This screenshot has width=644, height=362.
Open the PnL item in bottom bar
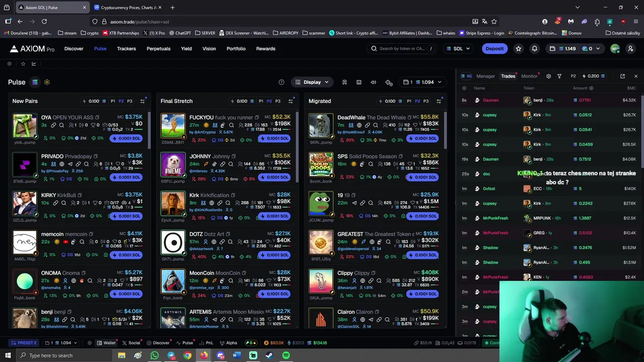206,343
